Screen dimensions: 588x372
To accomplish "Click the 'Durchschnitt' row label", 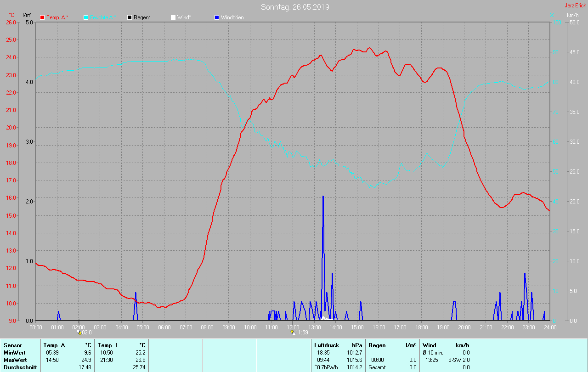I will pyautogui.click(x=20, y=367).
